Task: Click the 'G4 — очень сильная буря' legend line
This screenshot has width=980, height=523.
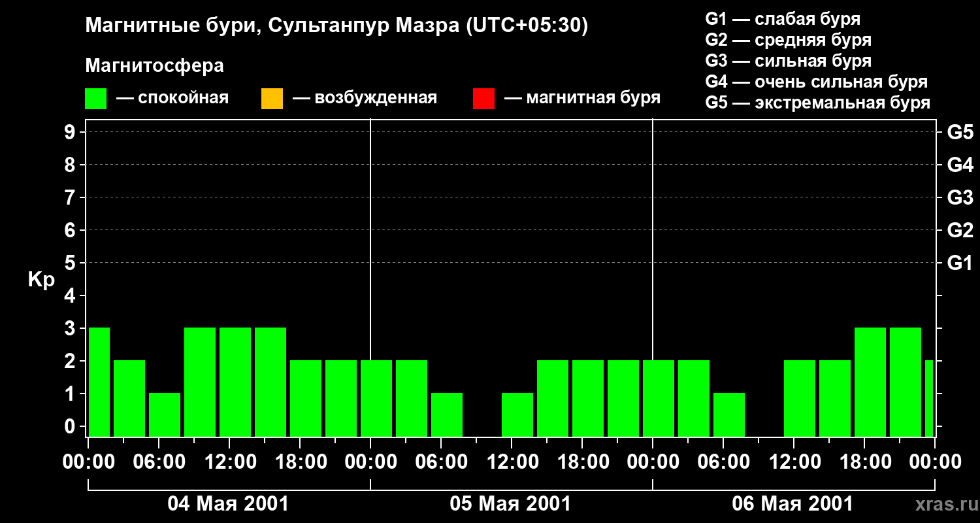Action: coord(817,82)
